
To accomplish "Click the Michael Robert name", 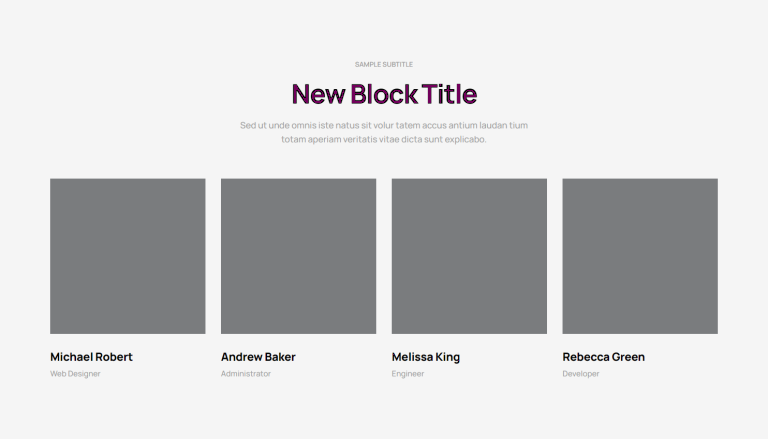I will (x=91, y=357).
